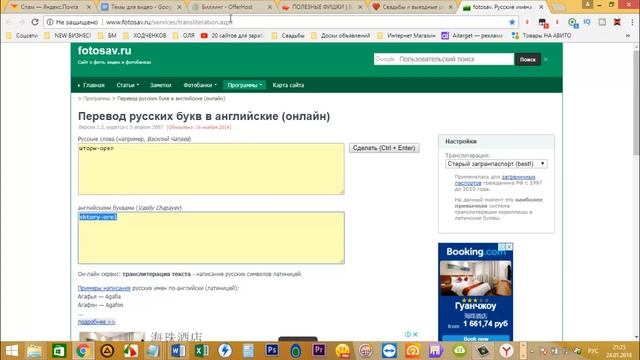Switch to the 'Свадьбы и выездные' tab
The image size is (640, 360).
pos(412,7)
